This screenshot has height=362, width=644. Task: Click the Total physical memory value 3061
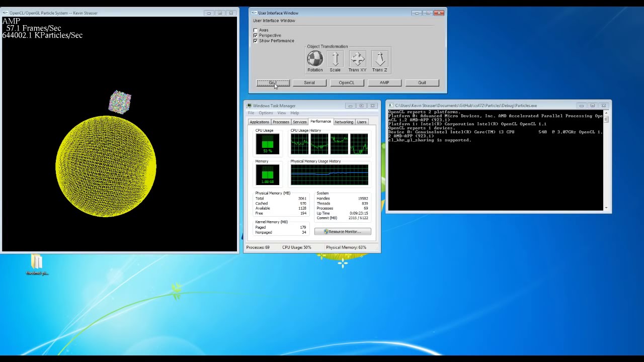click(302, 199)
